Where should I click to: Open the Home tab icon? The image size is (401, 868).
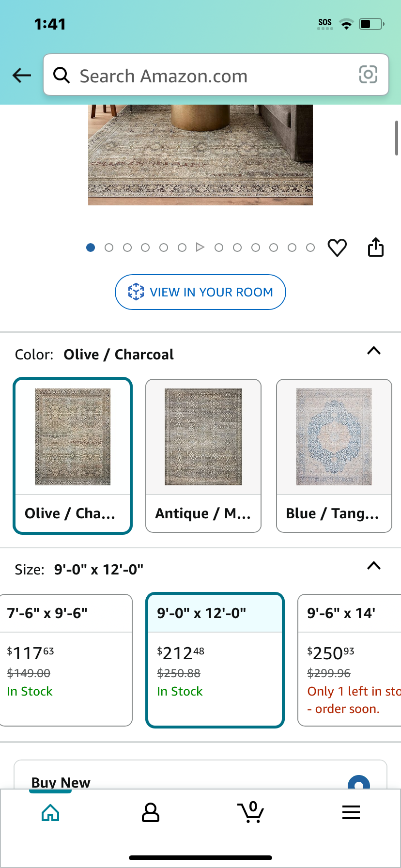(x=50, y=813)
